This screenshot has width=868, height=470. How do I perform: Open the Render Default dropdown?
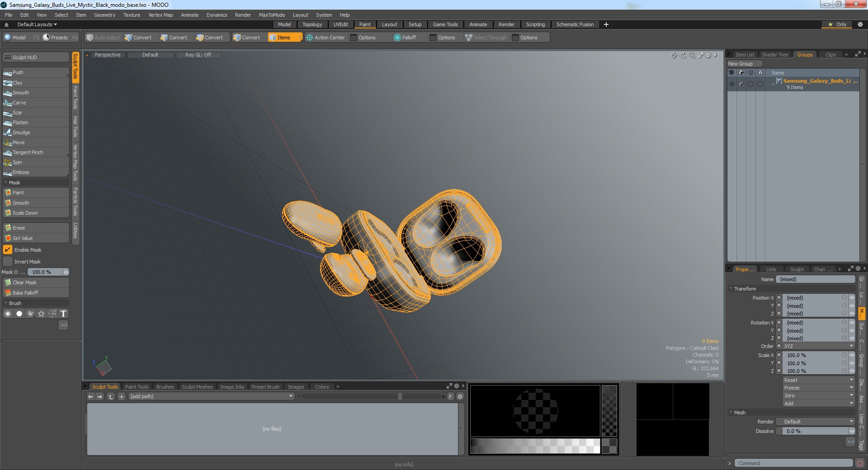point(818,422)
